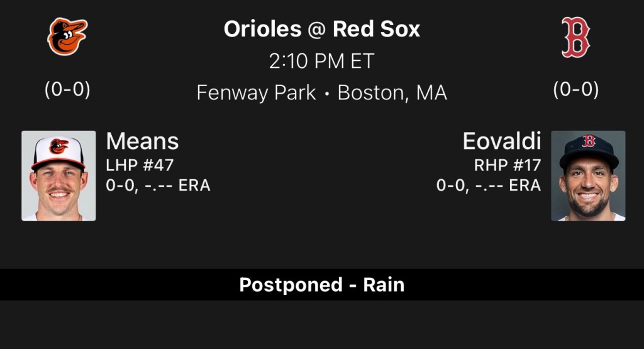Click the Orioles team logo
This screenshot has height=349, width=644.
[x=67, y=36]
